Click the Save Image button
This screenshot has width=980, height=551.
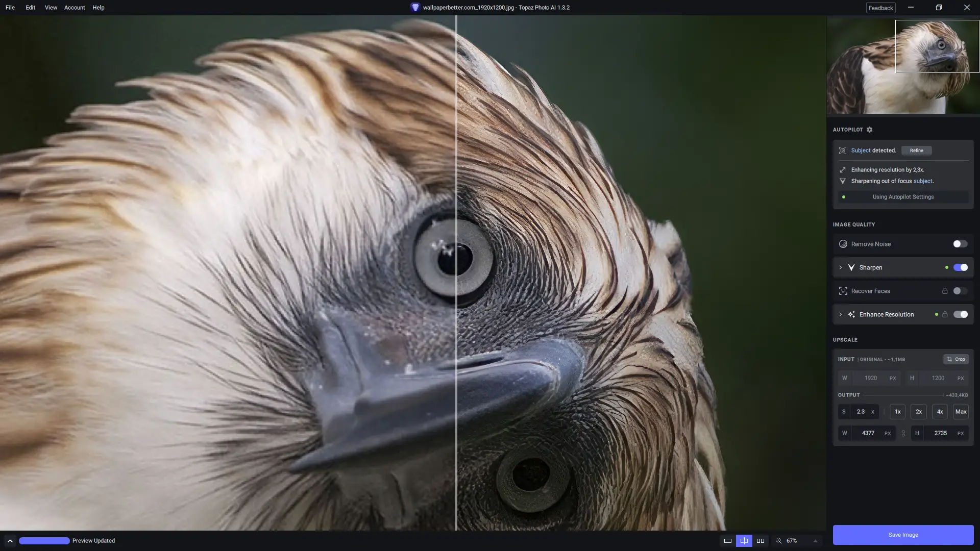click(903, 535)
